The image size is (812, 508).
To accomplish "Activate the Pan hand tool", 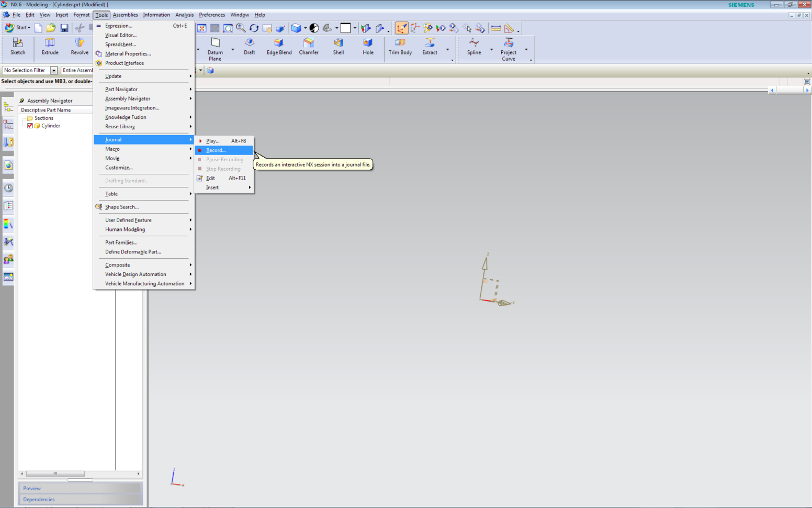I will point(267,28).
